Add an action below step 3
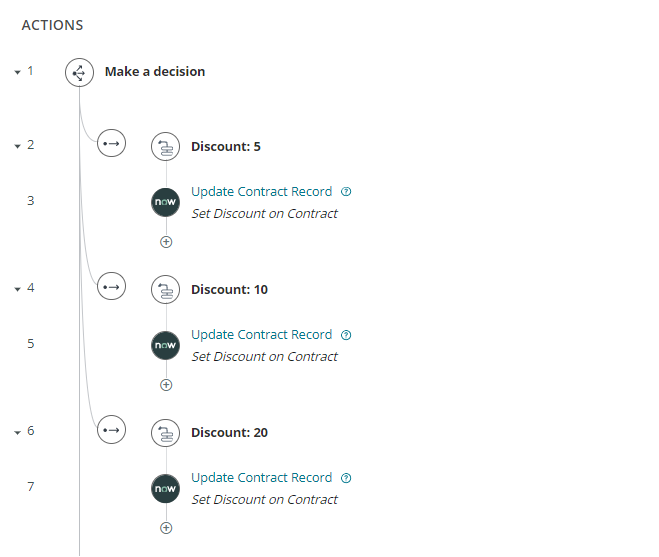 pyautogui.click(x=166, y=242)
